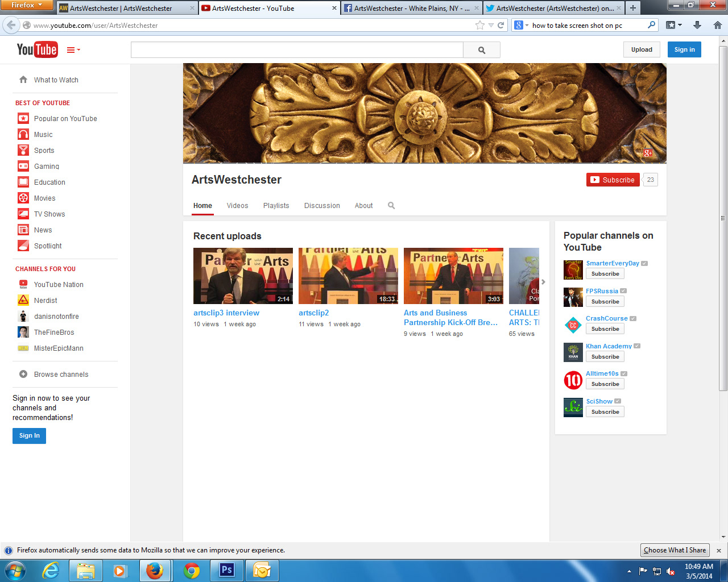Screen dimensions: 728x582
Task: Click the Google+ icon on banner
Action: (x=648, y=153)
